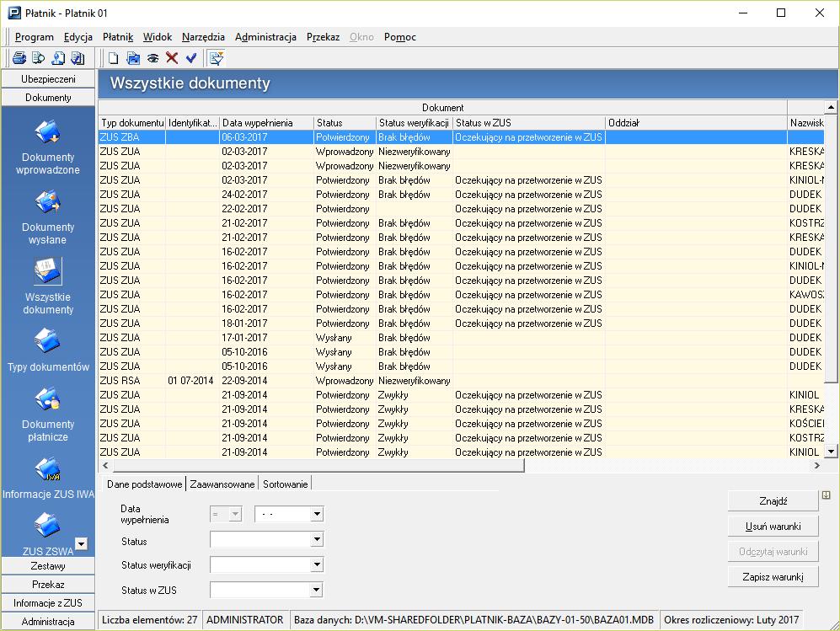Open the Administracja sidebar section

(48, 622)
